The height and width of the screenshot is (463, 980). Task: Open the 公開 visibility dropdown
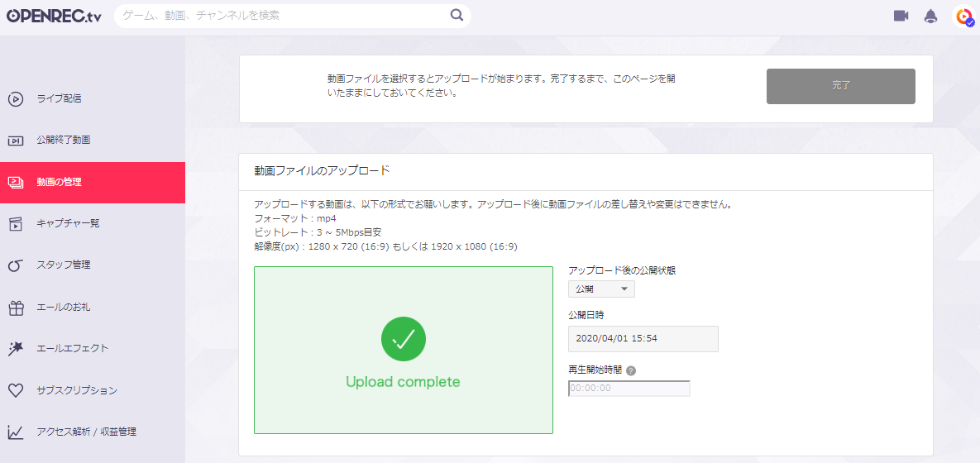click(x=601, y=289)
